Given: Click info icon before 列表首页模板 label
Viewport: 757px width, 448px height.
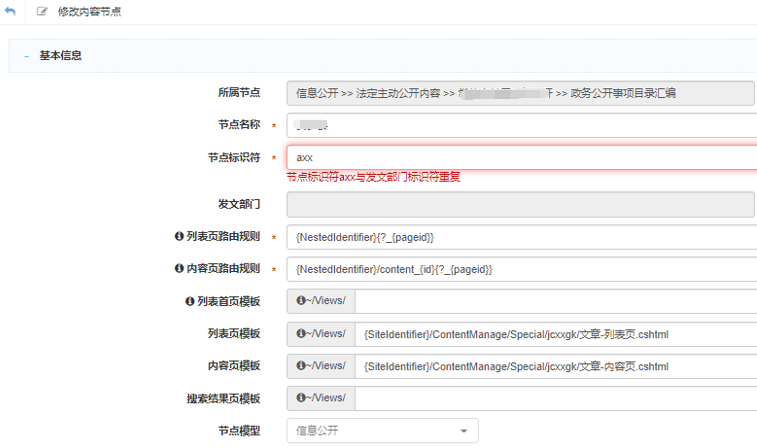Looking at the screenshot, I should pyautogui.click(x=190, y=301).
